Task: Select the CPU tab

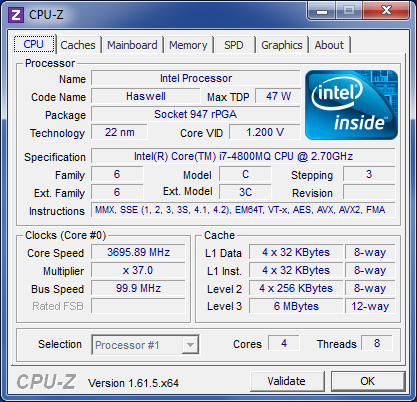Action: click(x=34, y=44)
